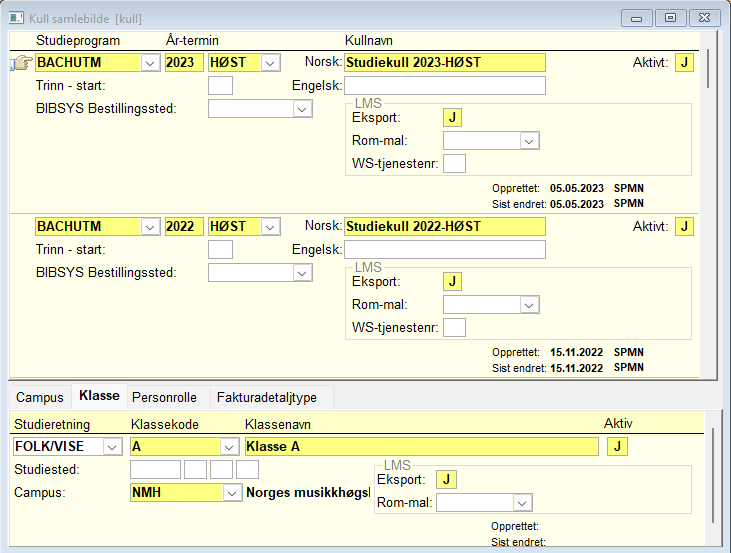Click the Engelsk field in 2022 row
This screenshot has width=731, height=553.
(x=445, y=249)
